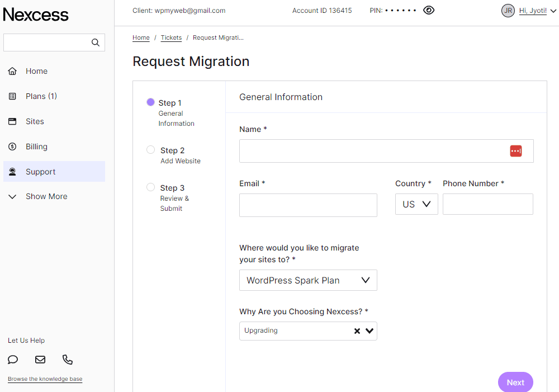Viewport: 559px width, 392px height.
Task: Clear the Upgrading selection with the X
Action: click(x=357, y=330)
